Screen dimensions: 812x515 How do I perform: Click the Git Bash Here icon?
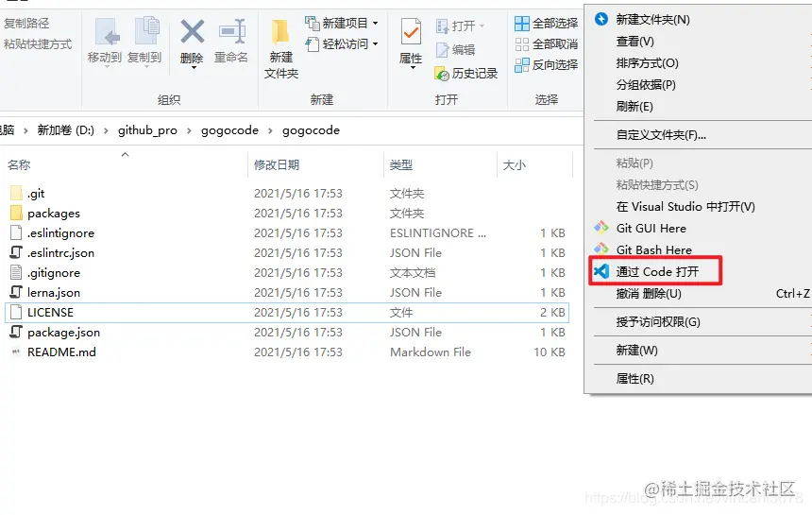click(x=601, y=249)
